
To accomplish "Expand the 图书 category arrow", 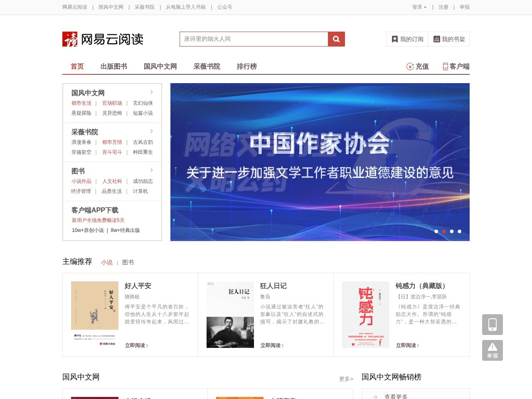I will 151,170.
